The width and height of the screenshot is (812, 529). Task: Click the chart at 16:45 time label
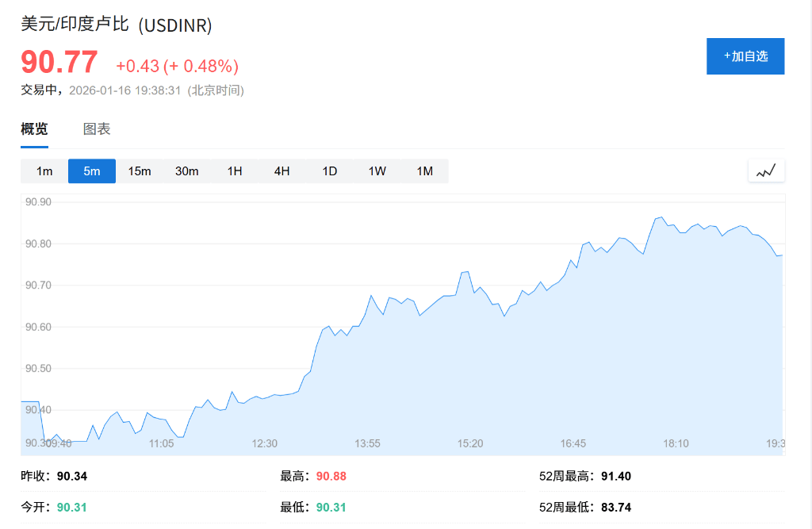coord(573,443)
